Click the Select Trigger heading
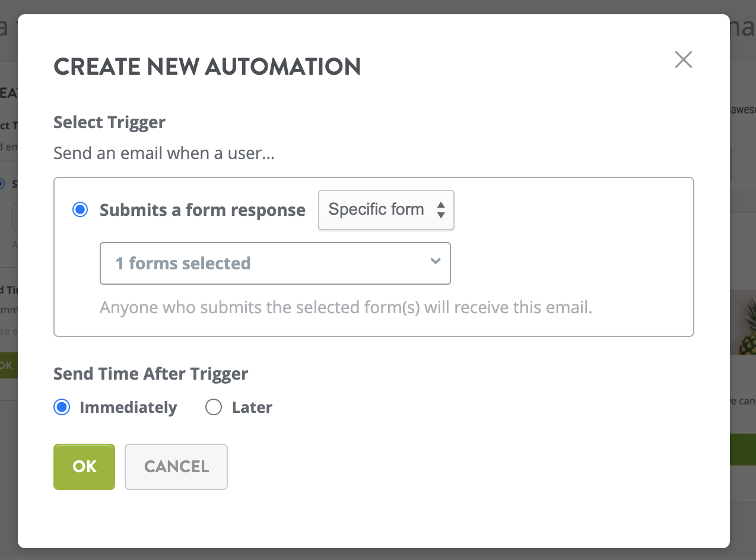Viewport: 756px width, 560px height. tap(109, 122)
